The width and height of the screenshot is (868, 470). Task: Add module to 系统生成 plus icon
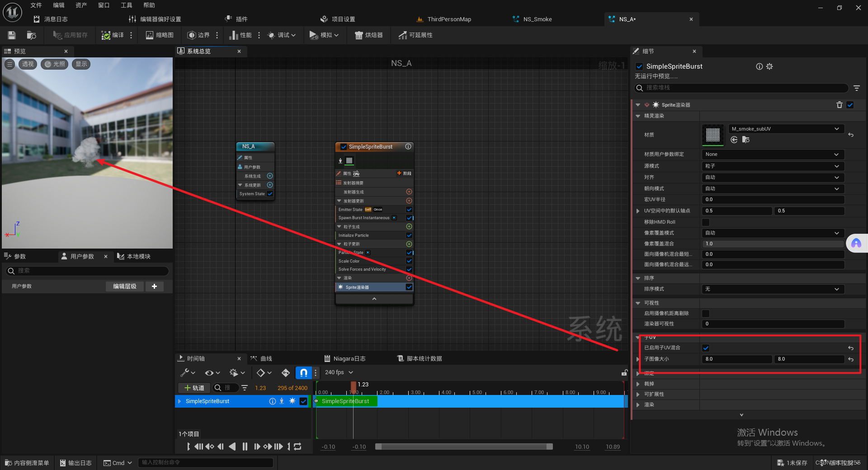(270, 176)
